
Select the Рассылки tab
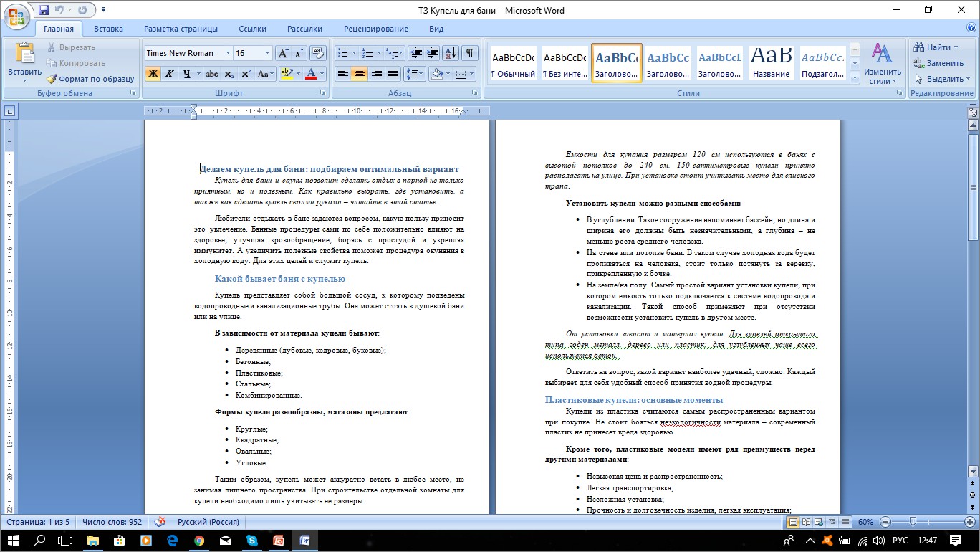pos(304,29)
